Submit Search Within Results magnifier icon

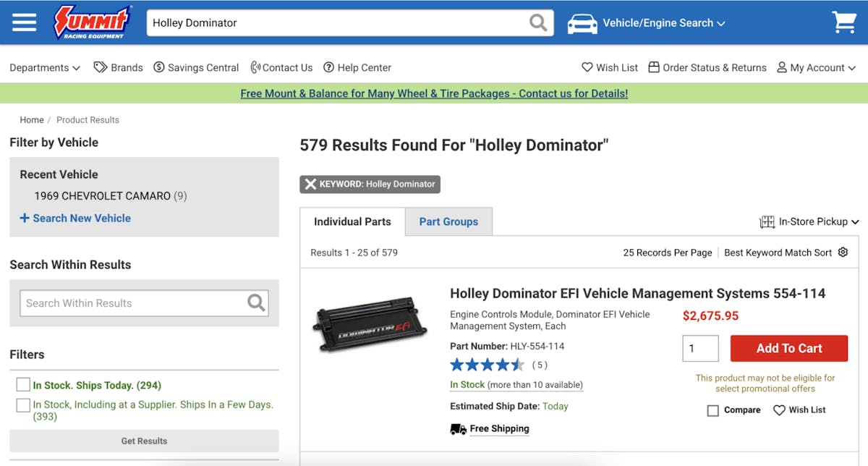click(256, 303)
